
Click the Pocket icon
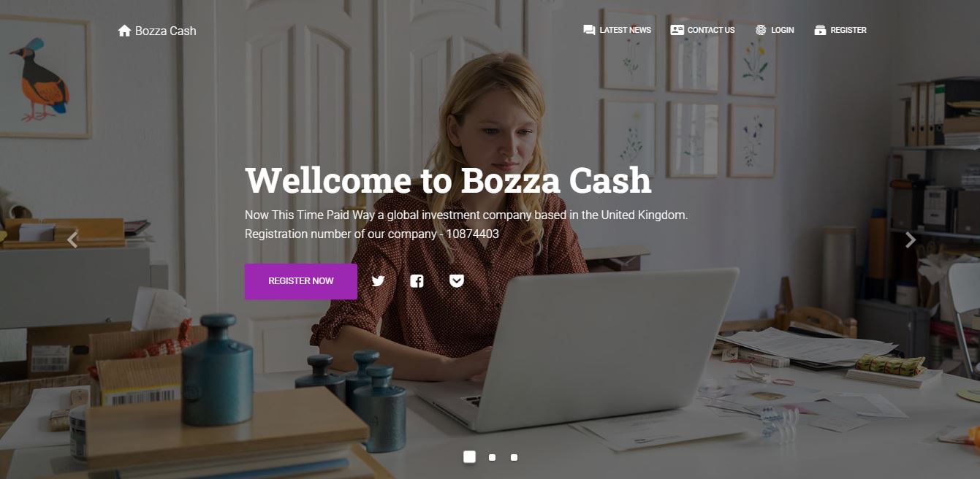(x=457, y=281)
